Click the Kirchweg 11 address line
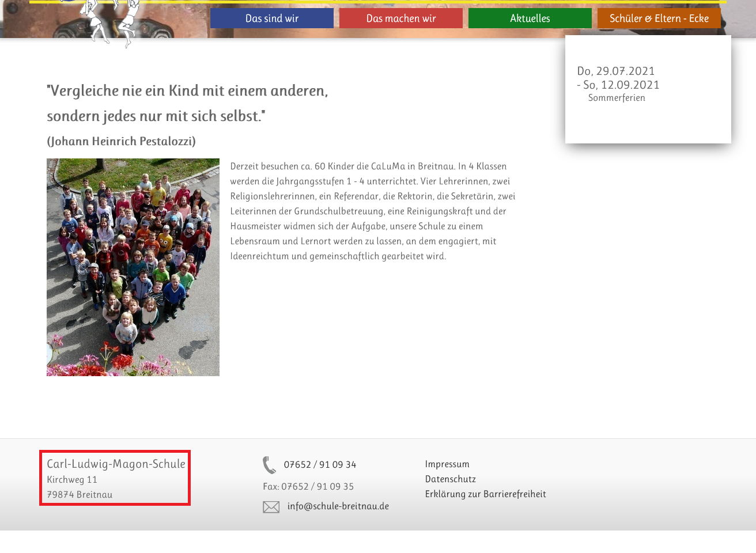The image size is (756, 553). (72, 480)
